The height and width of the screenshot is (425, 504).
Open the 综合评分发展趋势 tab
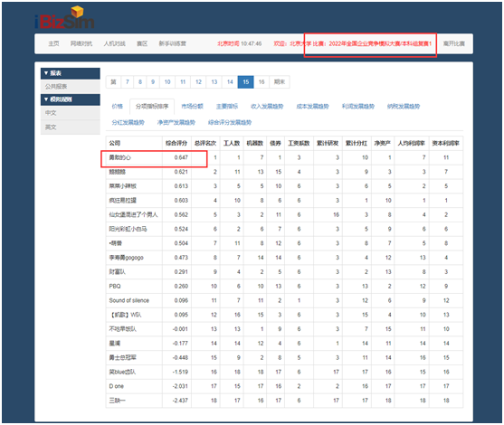tap(230, 122)
